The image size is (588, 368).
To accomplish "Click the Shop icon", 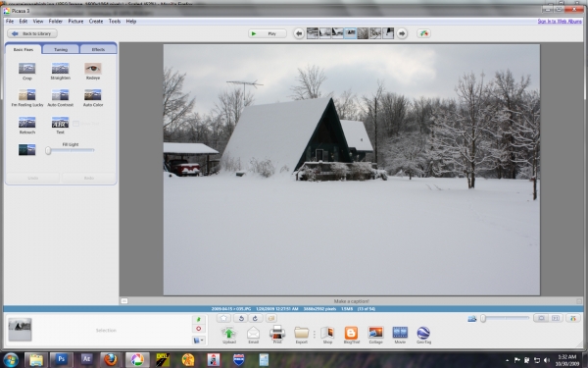I will [x=327, y=333].
